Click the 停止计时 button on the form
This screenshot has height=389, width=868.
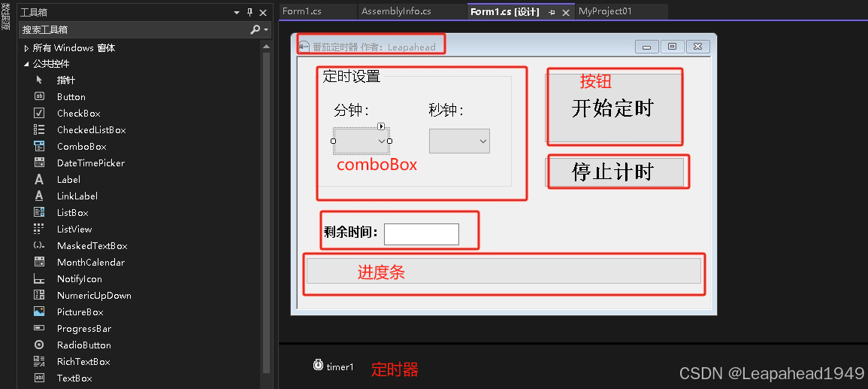tap(614, 172)
